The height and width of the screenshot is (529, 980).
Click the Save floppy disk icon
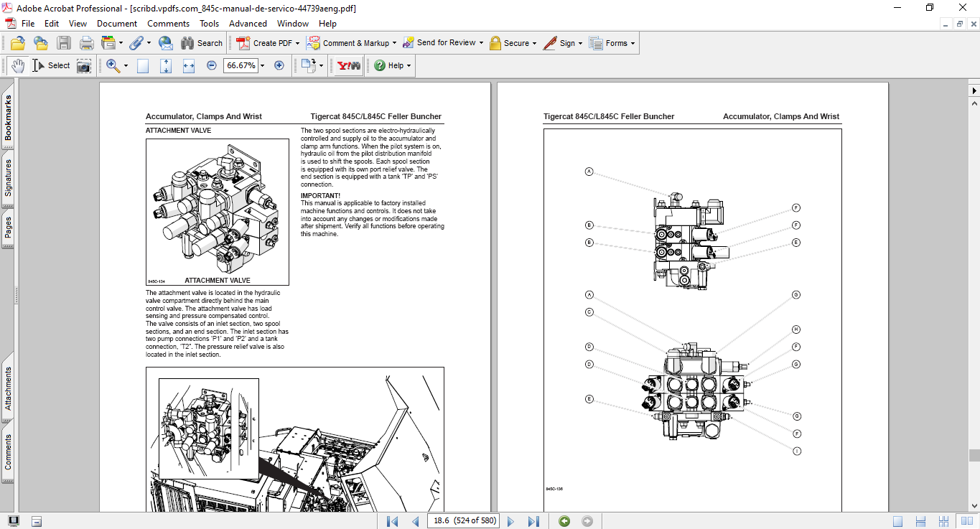click(x=64, y=43)
